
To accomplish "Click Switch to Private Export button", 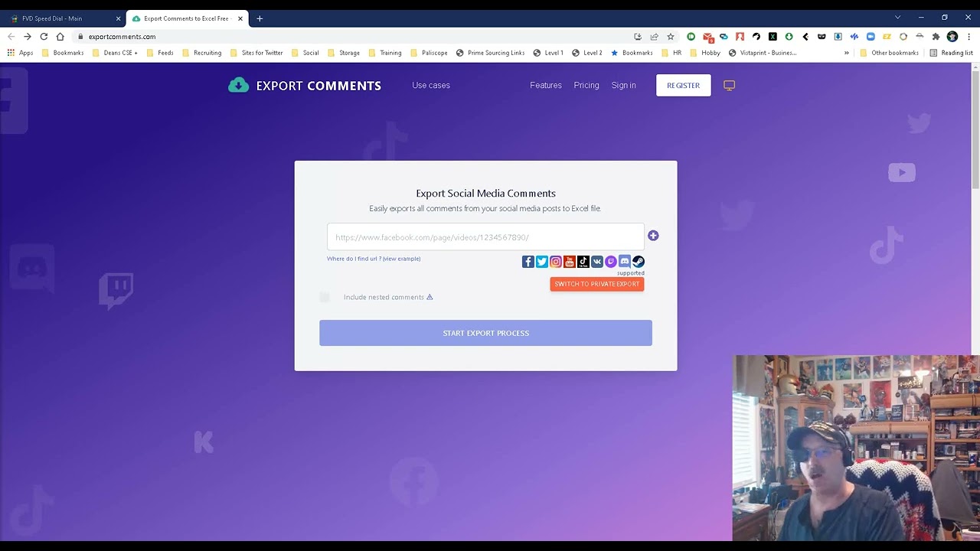I will click(597, 284).
